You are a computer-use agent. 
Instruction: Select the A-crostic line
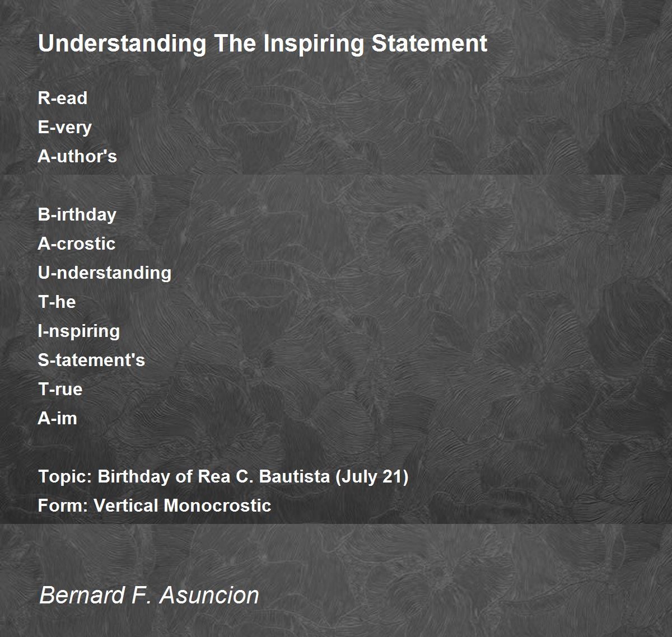pos(77,243)
